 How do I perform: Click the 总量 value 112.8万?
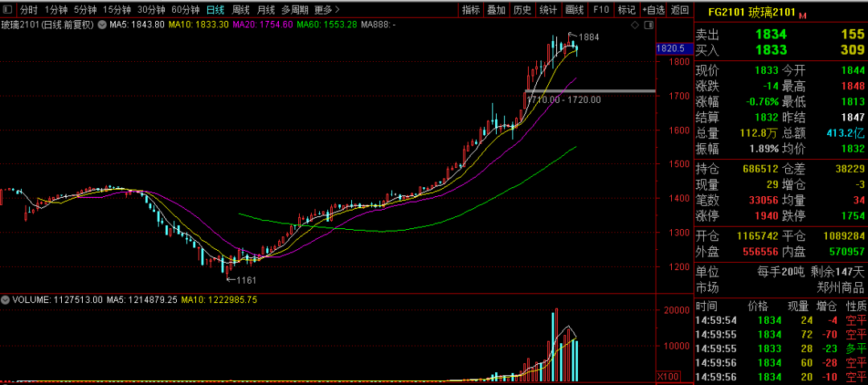(760, 133)
